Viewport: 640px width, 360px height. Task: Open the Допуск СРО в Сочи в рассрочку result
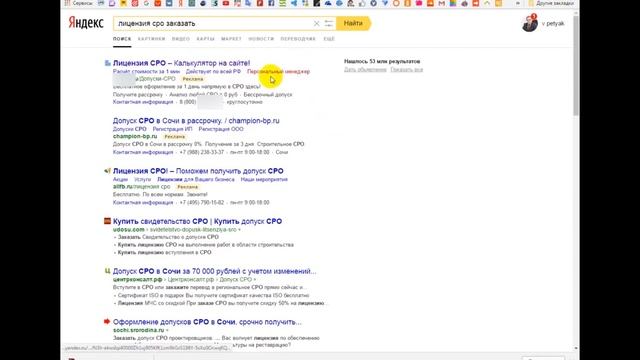(196, 120)
